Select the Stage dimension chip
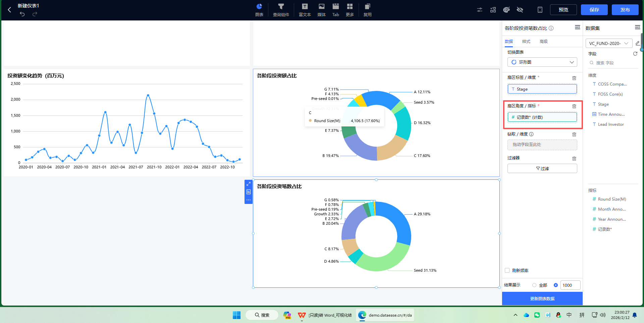The width and height of the screenshot is (644, 323). (542, 89)
